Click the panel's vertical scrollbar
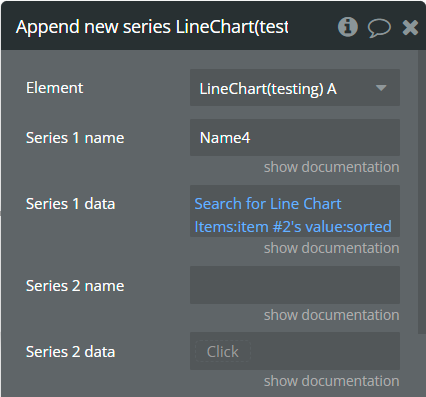 coord(421,192)
